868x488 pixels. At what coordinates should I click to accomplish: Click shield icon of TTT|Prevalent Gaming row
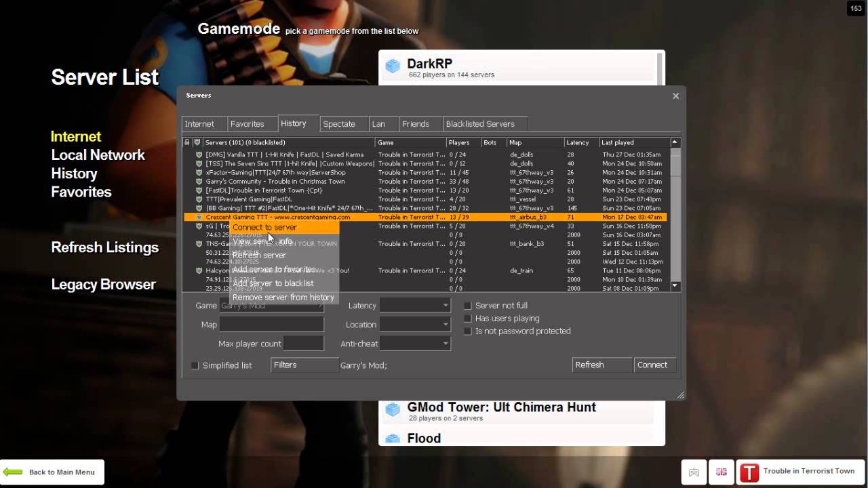pos(199,199)
